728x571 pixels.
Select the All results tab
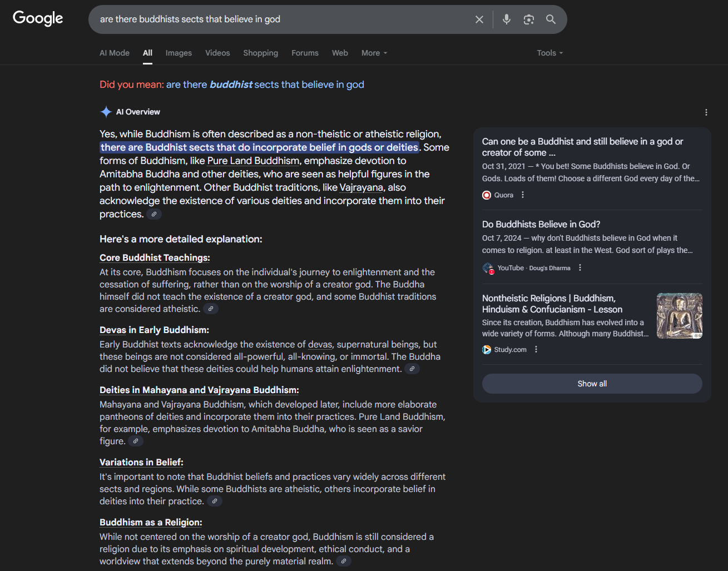[x=147, y=53]
